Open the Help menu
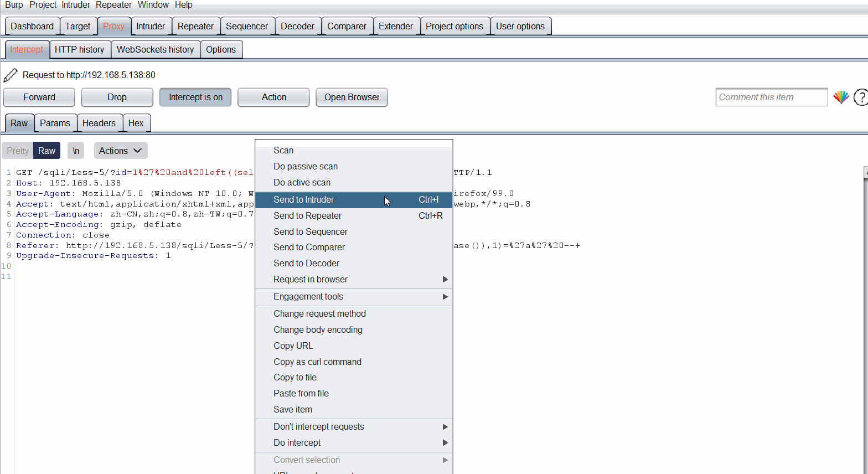The height and width of the screenshot is (474, 868). tap(184, 5)
